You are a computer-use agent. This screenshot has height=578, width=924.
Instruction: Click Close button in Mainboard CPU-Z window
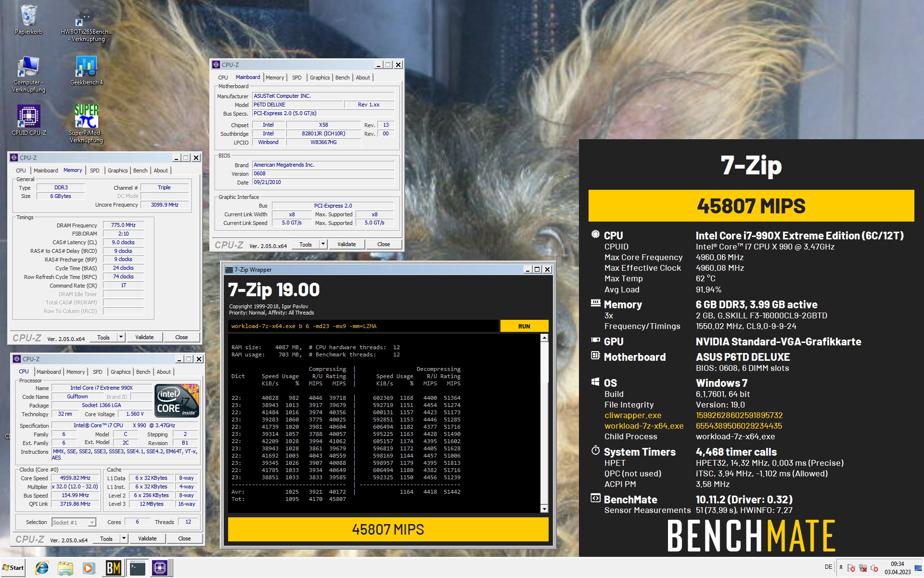384,244
